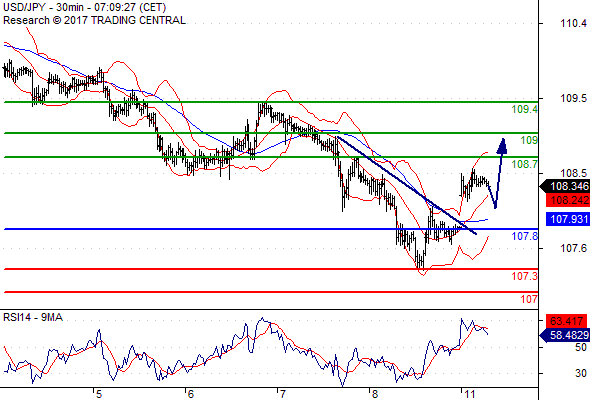
Task: Click the 107 red support label
Action: (529, 299)
